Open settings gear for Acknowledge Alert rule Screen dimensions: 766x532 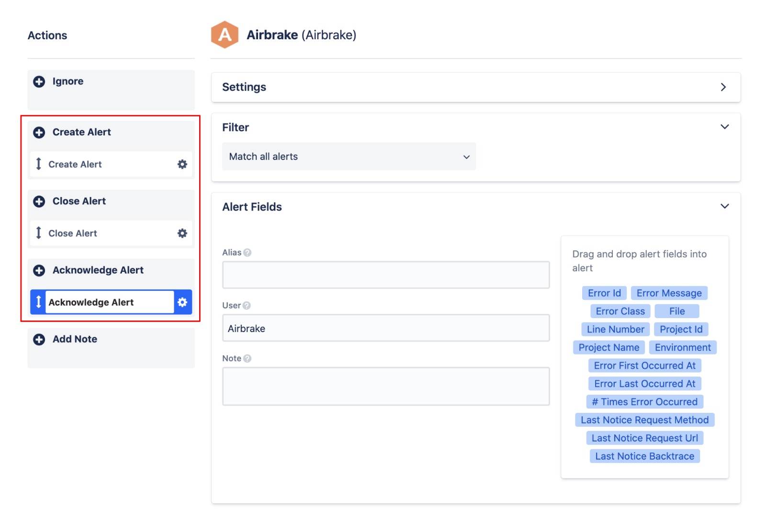(182, 302)
